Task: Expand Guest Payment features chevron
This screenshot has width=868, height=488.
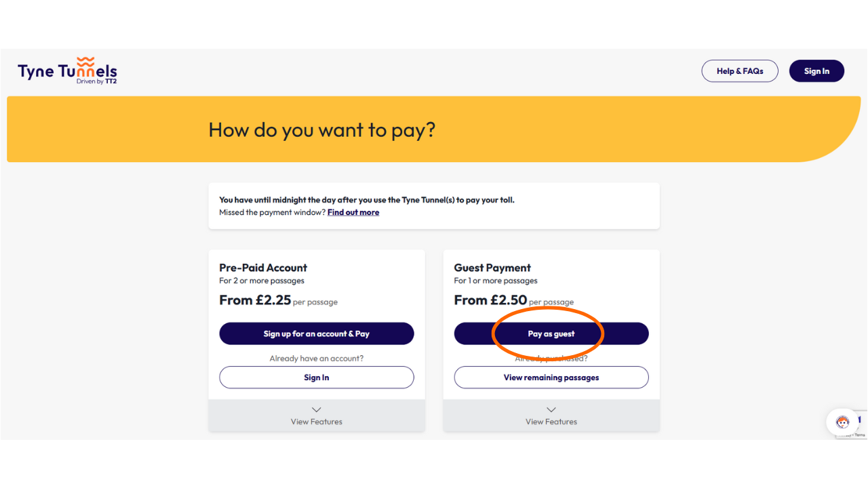Action: pos(551,409)
